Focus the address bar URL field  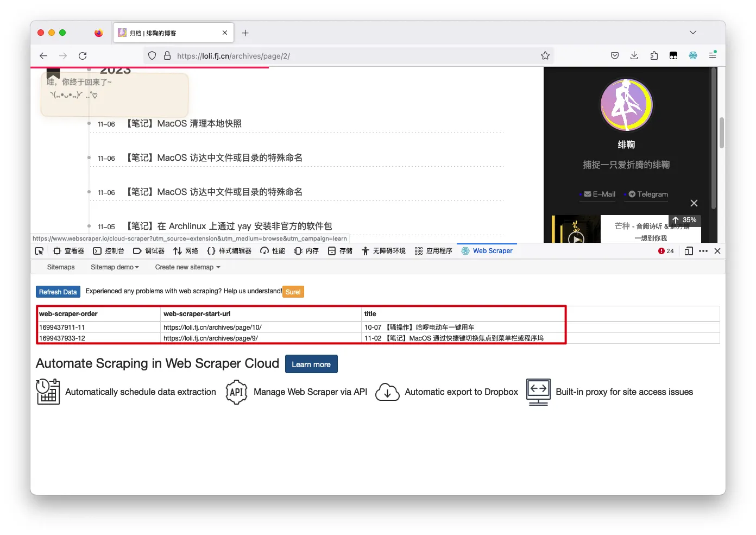point(348,56)
